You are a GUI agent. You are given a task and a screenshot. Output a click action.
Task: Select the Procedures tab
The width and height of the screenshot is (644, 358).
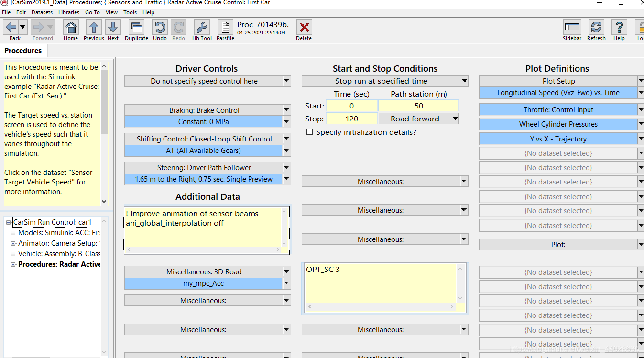point(23,51)
